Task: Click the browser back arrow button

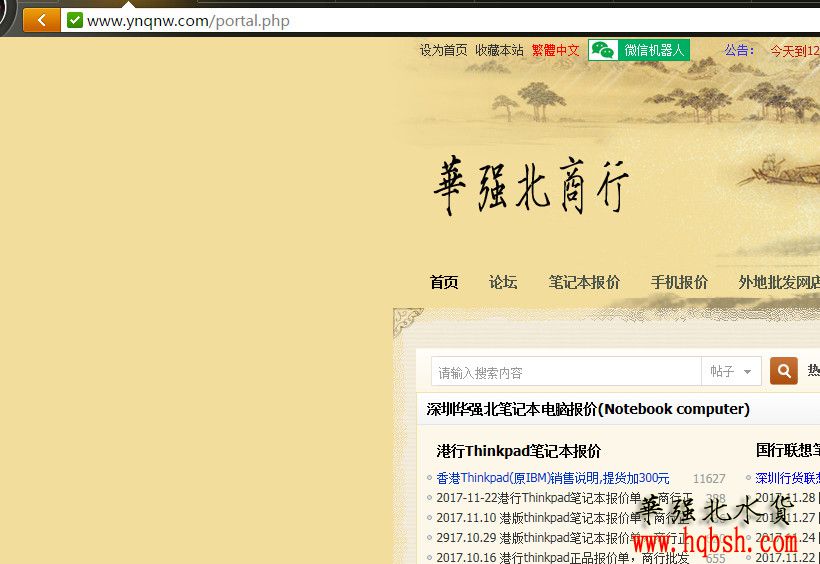Action: click(x=41, y=20)
